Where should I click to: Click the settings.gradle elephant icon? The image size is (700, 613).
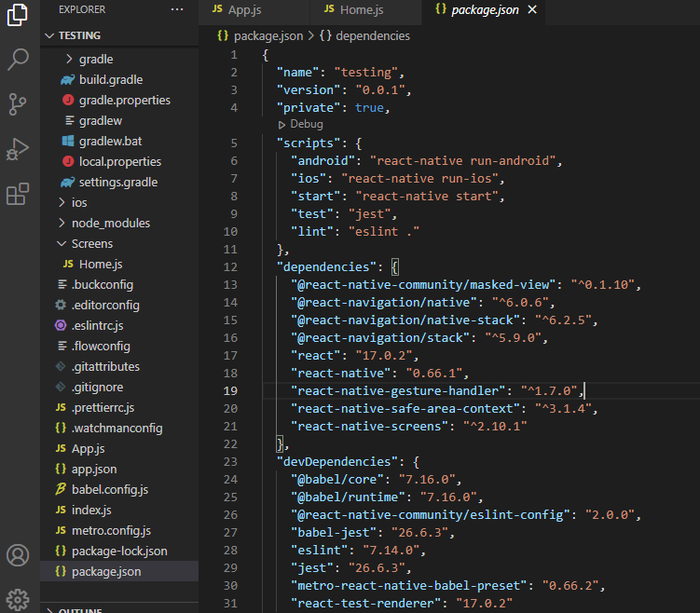tap(68, 182)
